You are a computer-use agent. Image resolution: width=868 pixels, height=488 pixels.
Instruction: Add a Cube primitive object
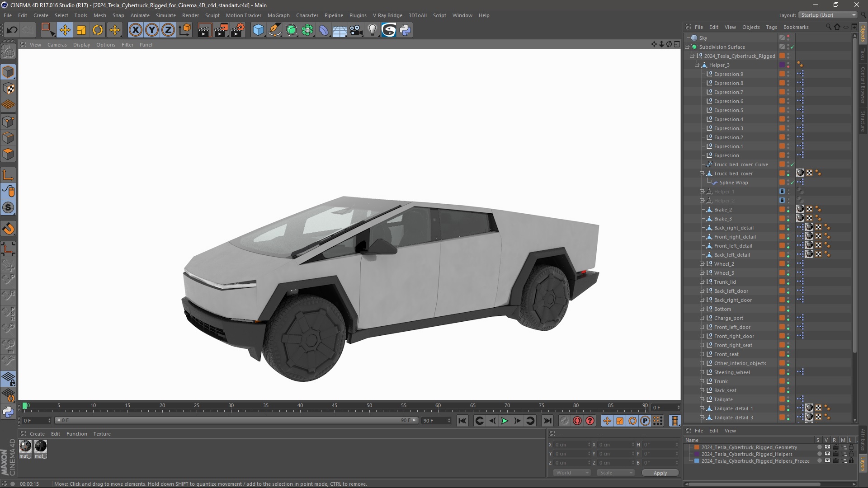(x=258, y=30)
